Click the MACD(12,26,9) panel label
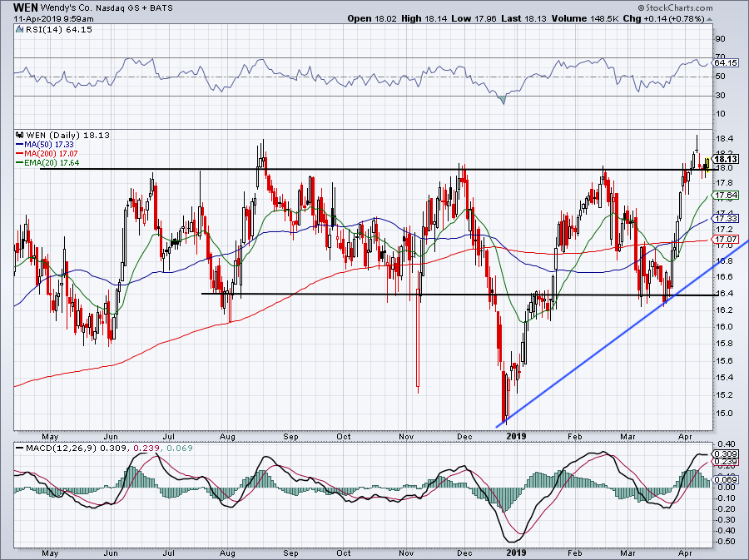 (59, 448)
